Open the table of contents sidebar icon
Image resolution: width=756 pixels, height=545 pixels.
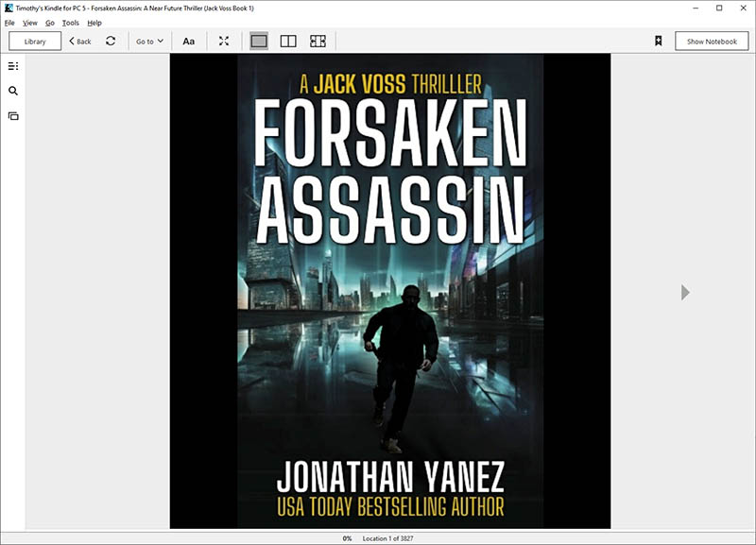tap(13, 66)
